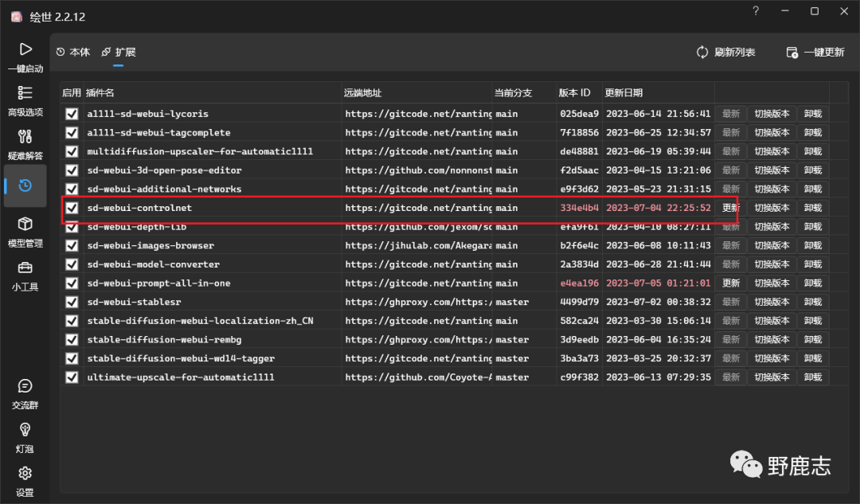Click the 启用 column header
860x504 pixels.
click(72, 92)
